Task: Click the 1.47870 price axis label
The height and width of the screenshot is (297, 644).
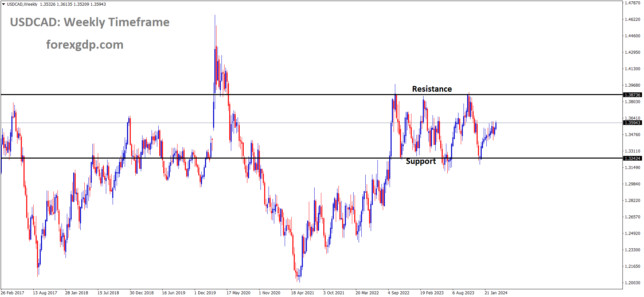Action: pos(632,3)
